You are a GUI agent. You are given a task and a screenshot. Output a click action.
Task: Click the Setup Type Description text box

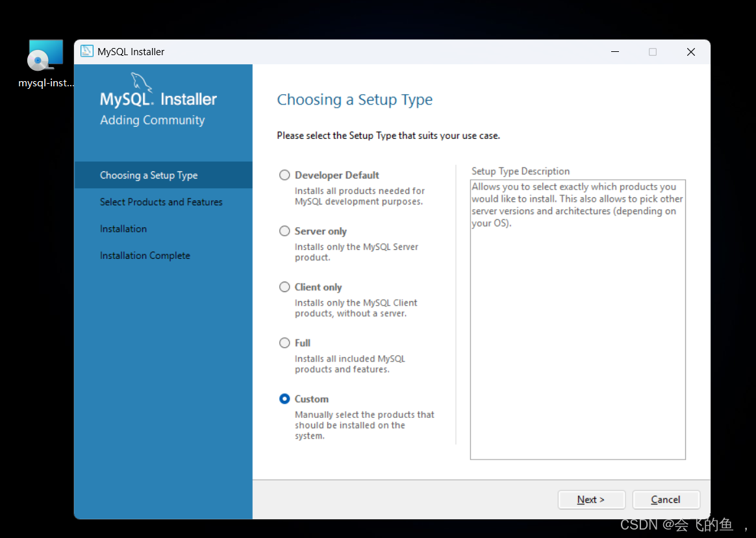(x=577, y=318)
